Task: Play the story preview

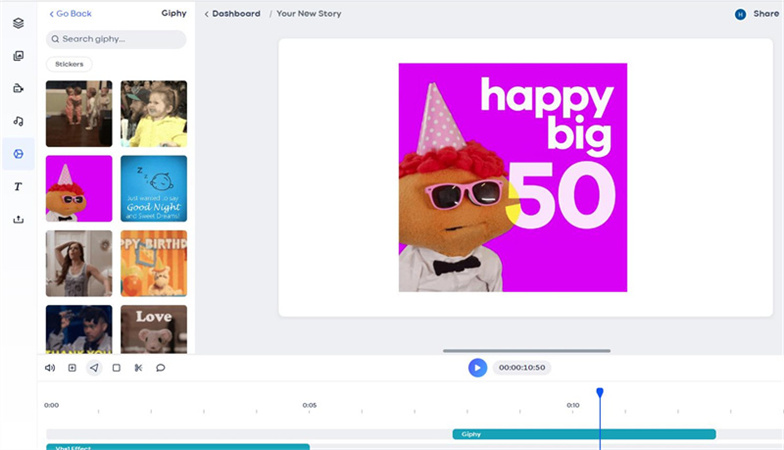Action: [x=478, y=368]
